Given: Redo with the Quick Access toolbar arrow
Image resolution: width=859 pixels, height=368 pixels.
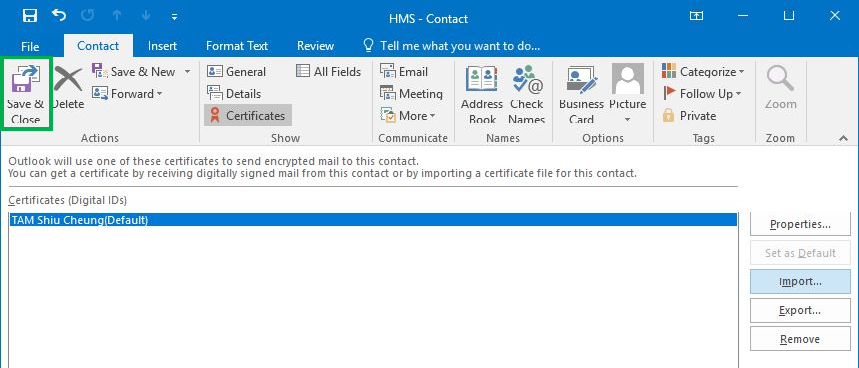Looking at the screenshot, I should 88,16.
